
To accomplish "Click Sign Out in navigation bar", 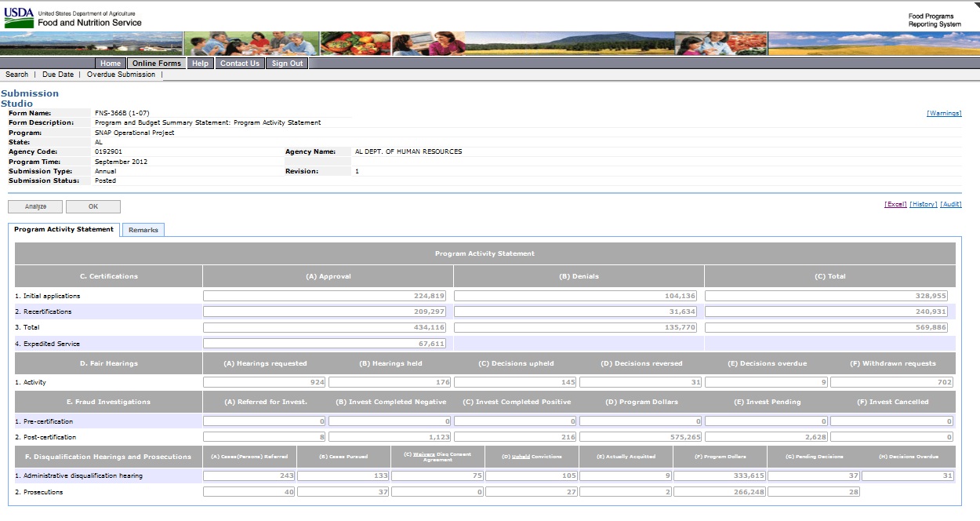I will [287, 64].
